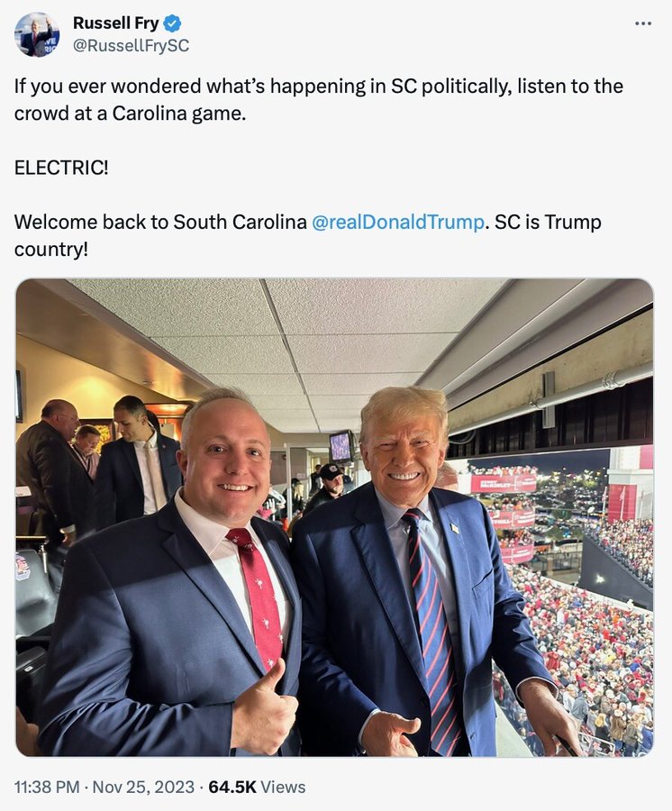This screenshot has width=672, height=811.
Task: Click the blue verified badge icon
Action: click(172, 23)
